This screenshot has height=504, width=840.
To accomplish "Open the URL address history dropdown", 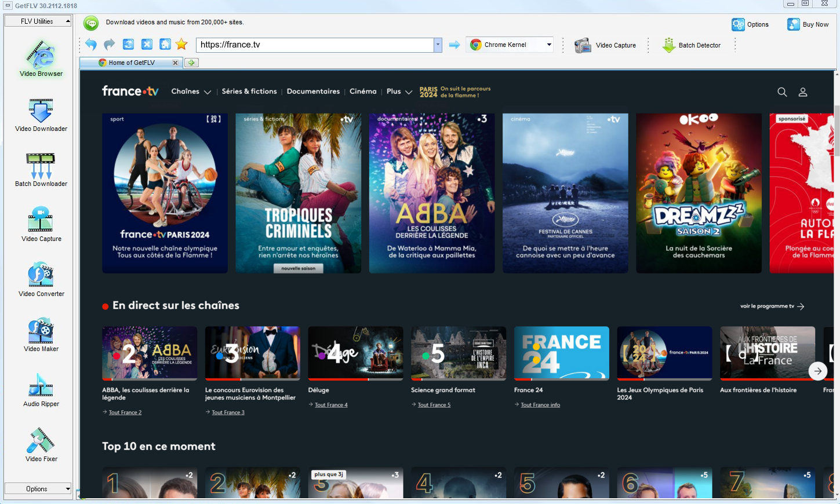I will pyautogui.click(x=438, y=45).
